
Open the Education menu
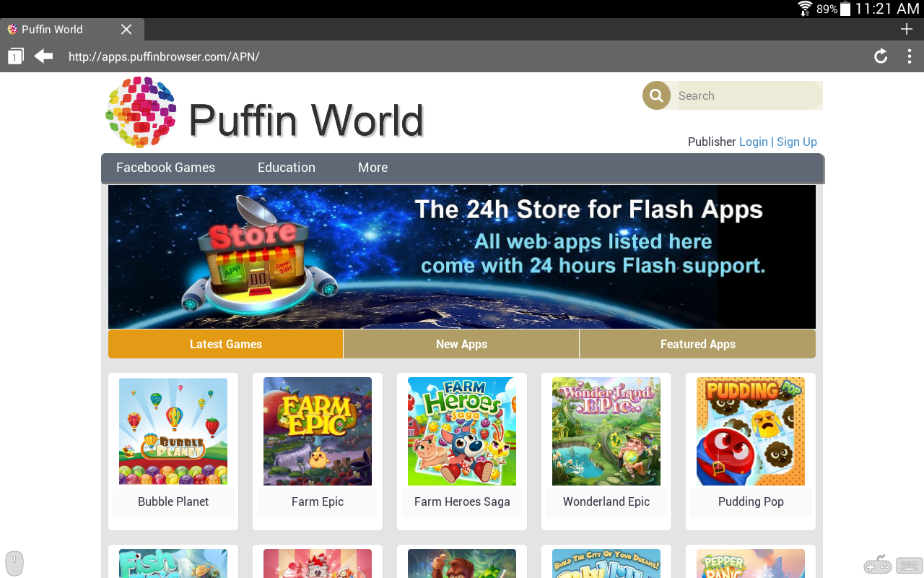click(287, 168)
